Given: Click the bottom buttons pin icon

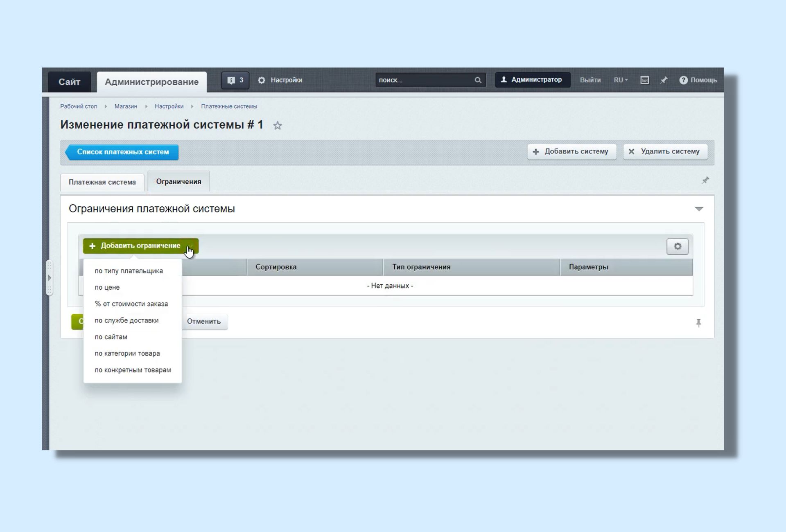Looking at the screenshot, I should [x=698, y=323].
